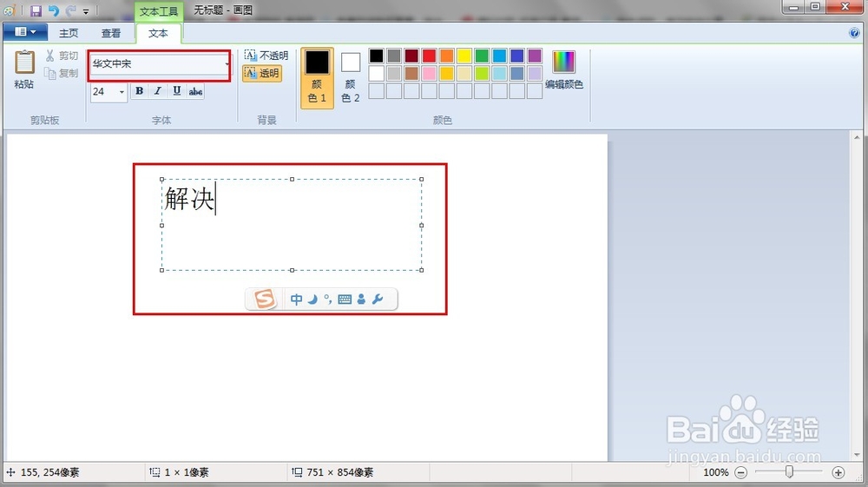The width and height of the screenshot is (868, 487).
Task: Open Paint help icon
Action: [854, 33]
